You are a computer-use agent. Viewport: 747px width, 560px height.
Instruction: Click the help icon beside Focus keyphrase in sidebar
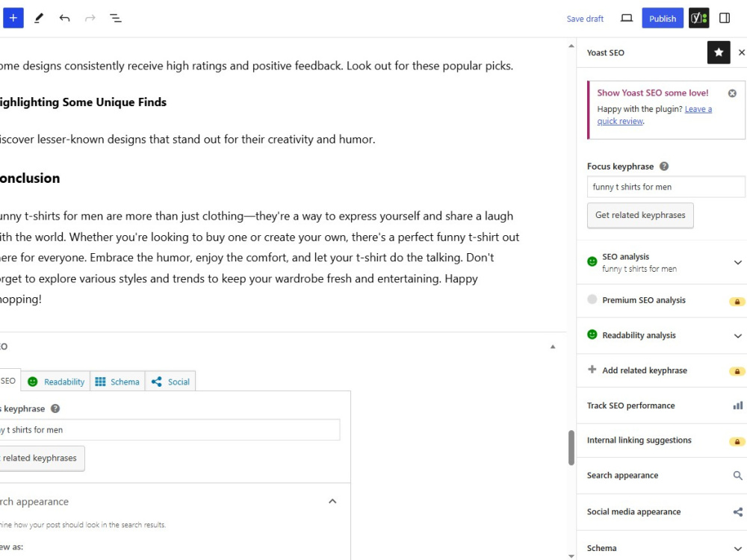click(663, 167)
